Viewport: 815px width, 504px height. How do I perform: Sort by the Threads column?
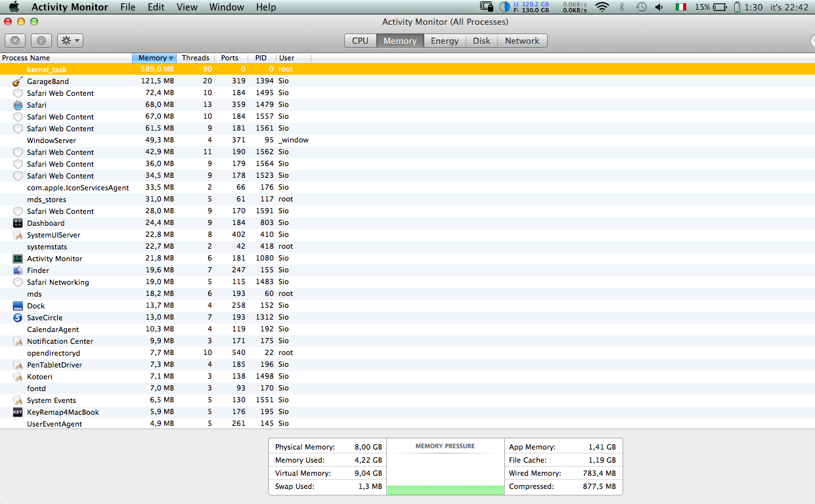(x=196, y=58)
